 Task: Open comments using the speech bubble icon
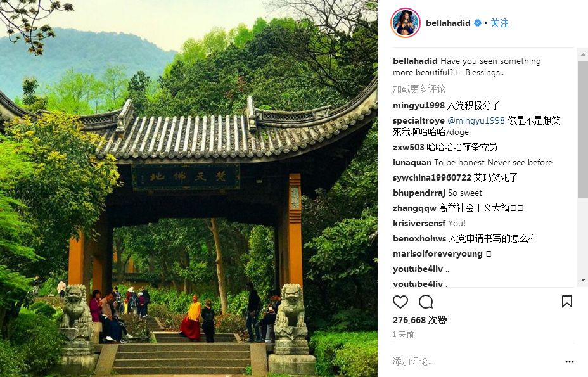coord(426,302)
